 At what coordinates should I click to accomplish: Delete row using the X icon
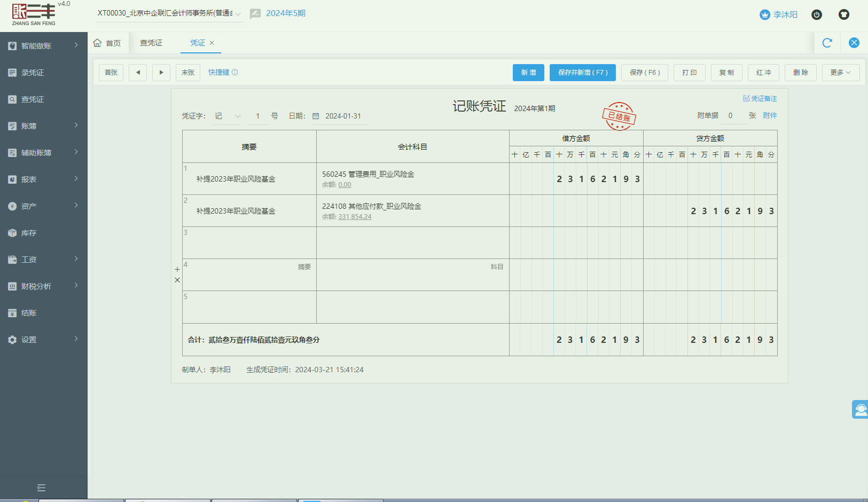click(x=177, y=280)
